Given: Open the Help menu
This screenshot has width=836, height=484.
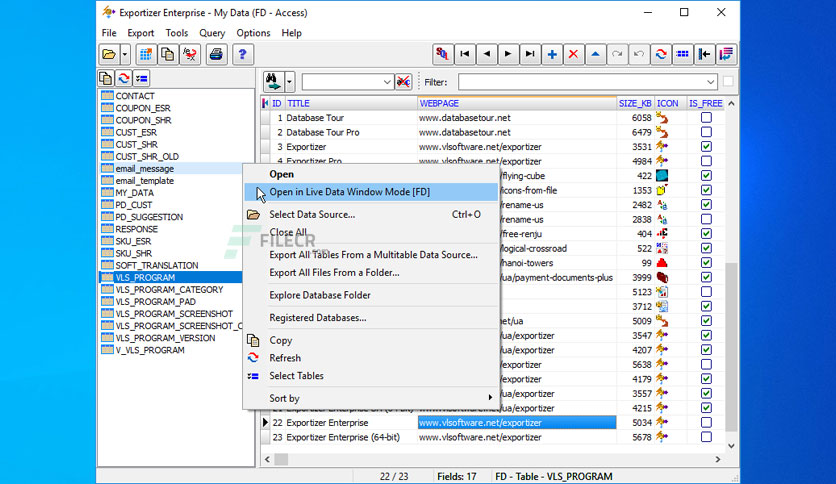Looking at the screenshot, I should pyautogui.click(x=292, y=33).
